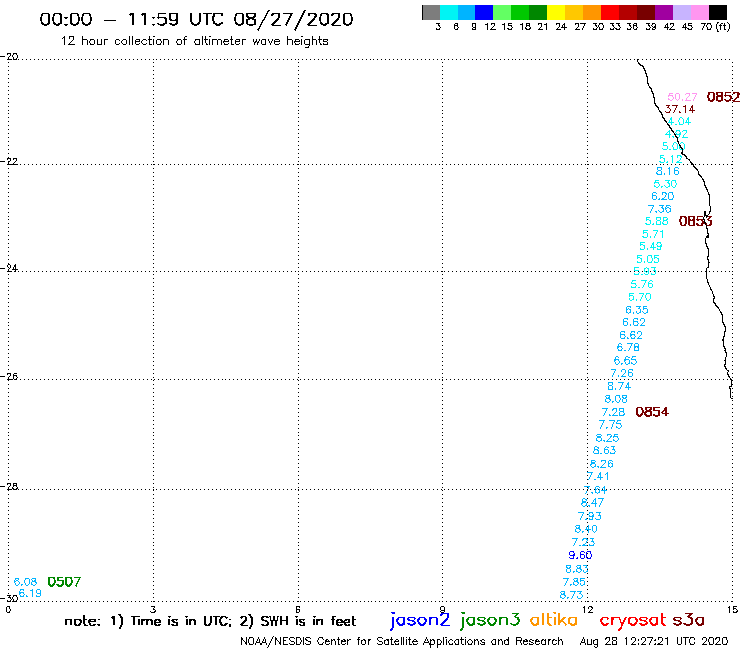Select the green 0507 time marker

tap(64, 582)
